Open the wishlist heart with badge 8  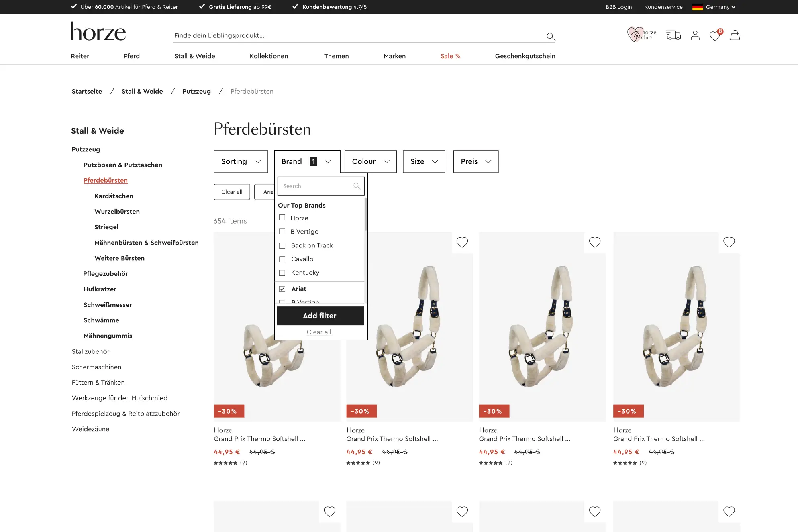click(x=715, y=36)
